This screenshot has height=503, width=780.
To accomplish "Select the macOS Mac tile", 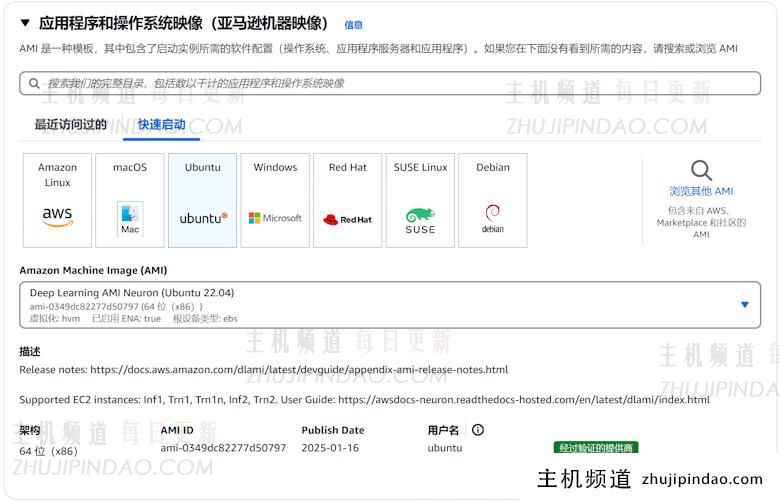I will click(130, 200).
